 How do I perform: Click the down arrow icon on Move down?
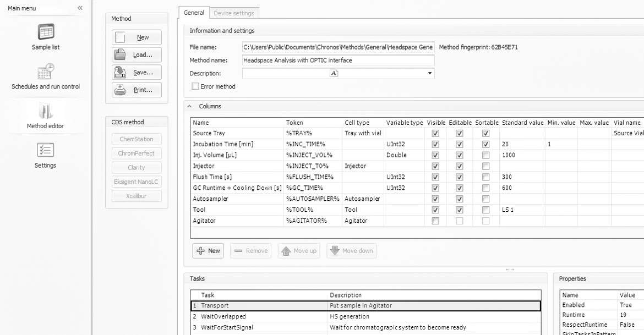point(335,250)
